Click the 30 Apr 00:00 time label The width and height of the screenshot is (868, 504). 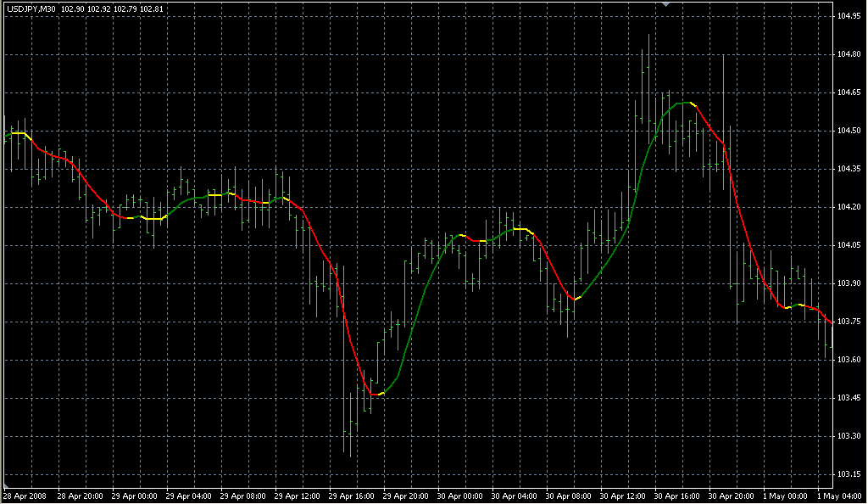(459, 496)
